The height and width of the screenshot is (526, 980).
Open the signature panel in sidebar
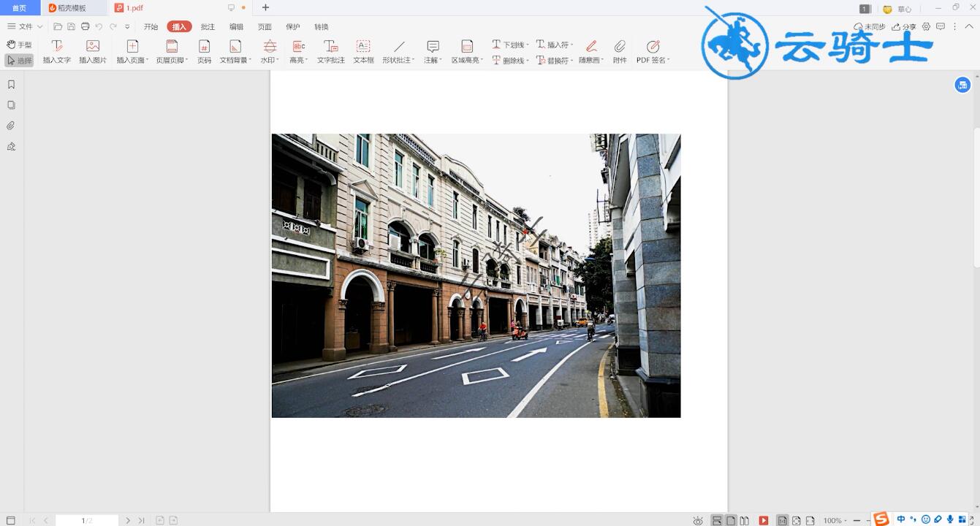pos(11,146)
